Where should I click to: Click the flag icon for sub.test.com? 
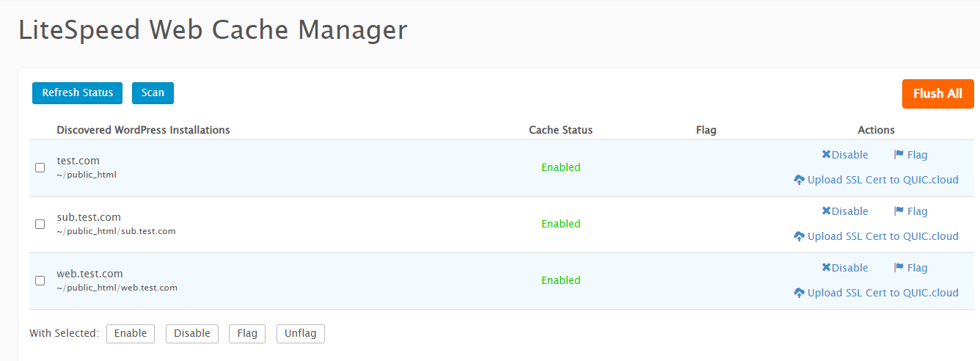(x=899, y=211)
